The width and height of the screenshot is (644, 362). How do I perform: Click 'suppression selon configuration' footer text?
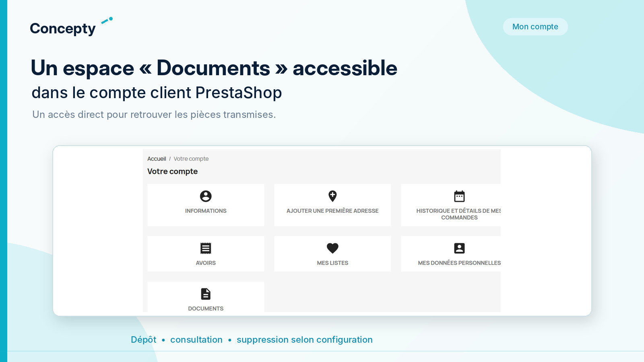click(x=305, y=340)
